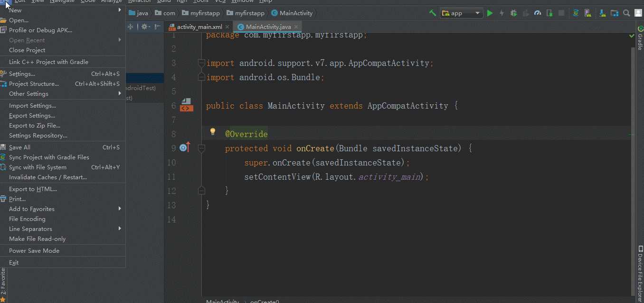Open the Project Structure toolbar icon
The width and height of the screenshot is (644, 303).
click(615, 13)
